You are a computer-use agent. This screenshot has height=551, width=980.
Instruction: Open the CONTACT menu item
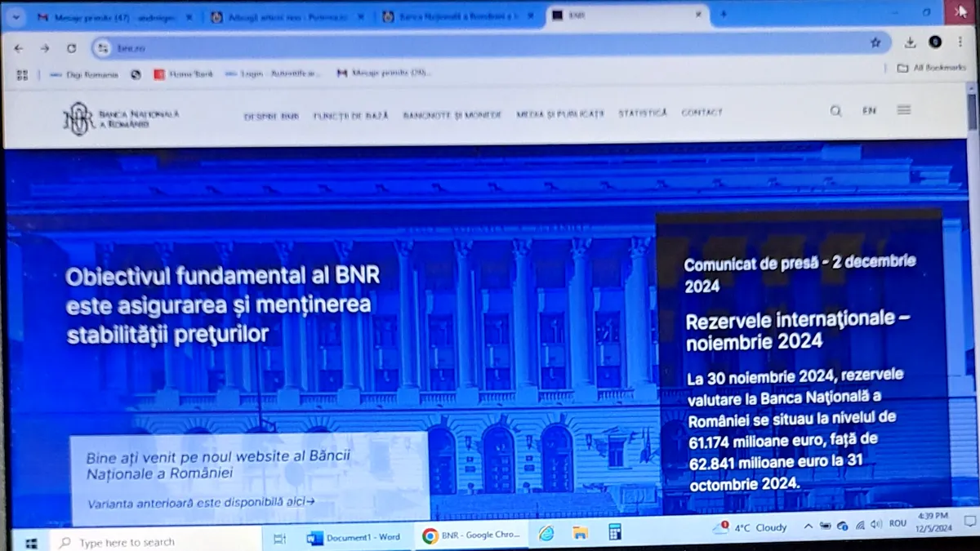coord(702,113)
